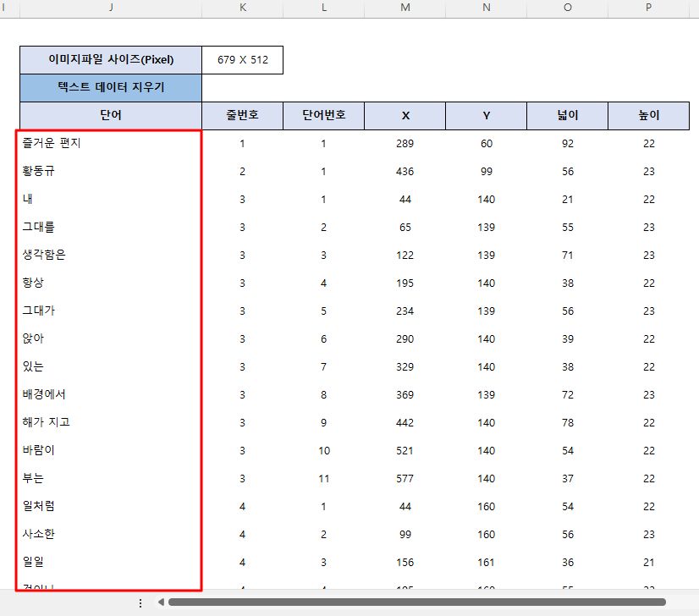Click 높이 value 21 in 일일 row

(x=648, y=563)
